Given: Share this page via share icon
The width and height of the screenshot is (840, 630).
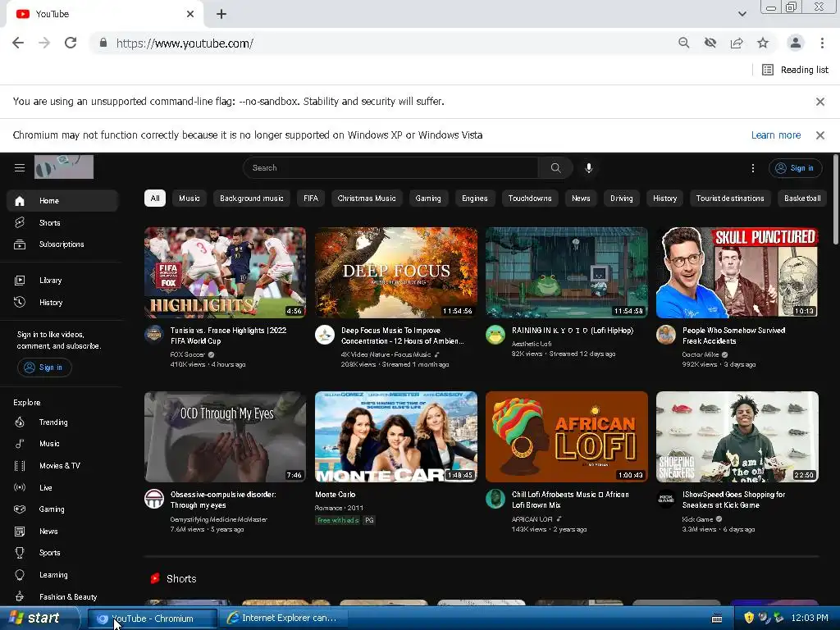Looking at the screenshot, I should [x=737, y=43].
